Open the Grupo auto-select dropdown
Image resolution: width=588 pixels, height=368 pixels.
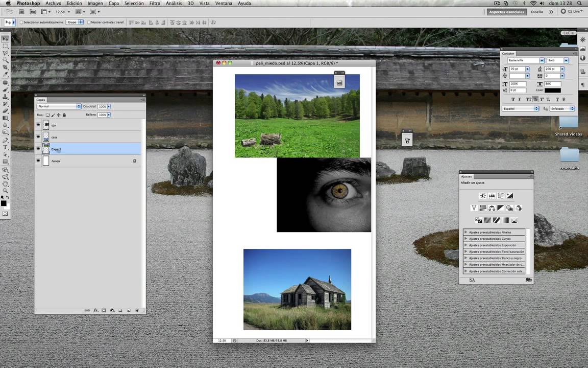pos(74,22)
